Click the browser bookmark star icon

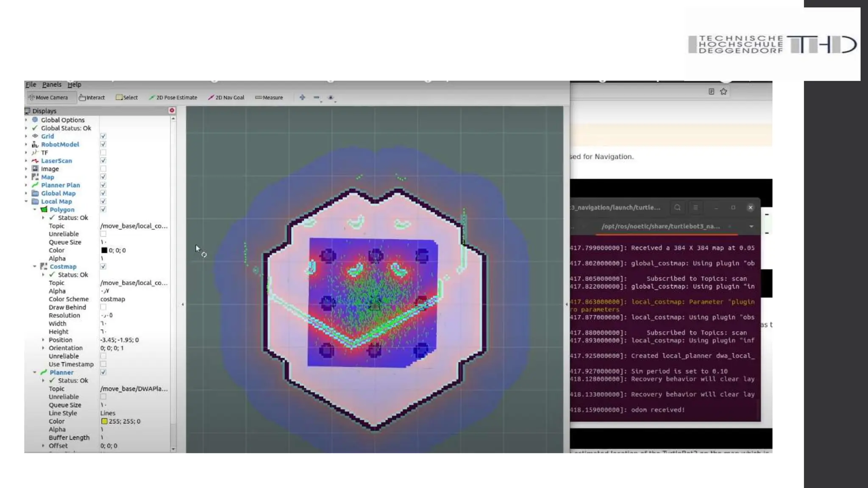(723, 91)
